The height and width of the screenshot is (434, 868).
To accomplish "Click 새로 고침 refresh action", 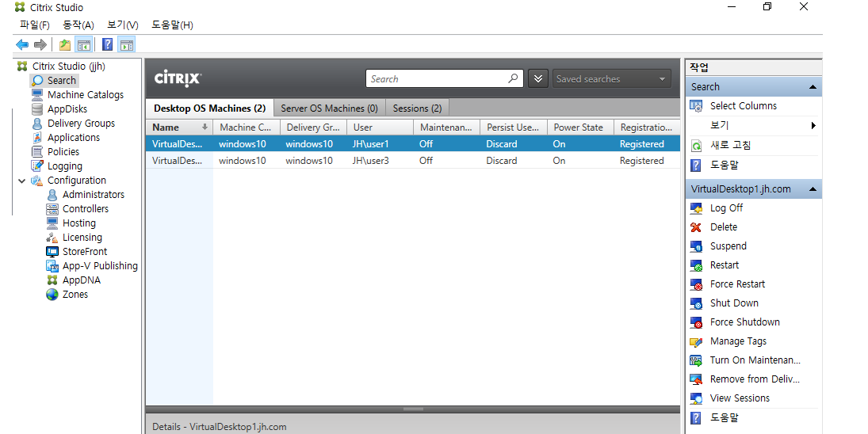I will point(731,146).
